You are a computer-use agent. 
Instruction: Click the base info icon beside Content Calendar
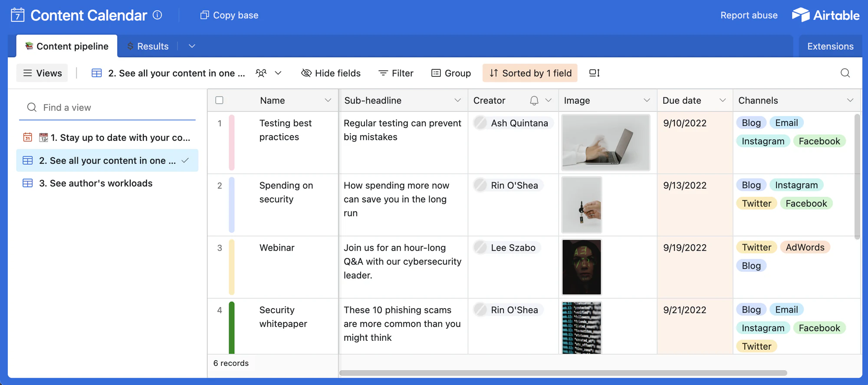(158, 15)
